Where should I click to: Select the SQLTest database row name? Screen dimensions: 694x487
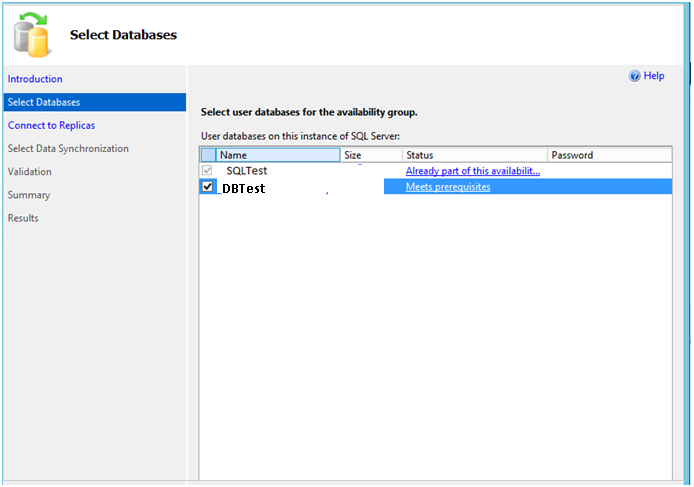pyautogui.click(x=247, y=171)
